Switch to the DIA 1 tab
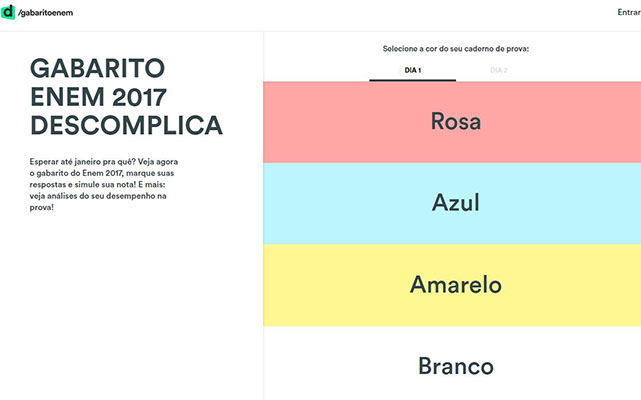Viewport: 641px width, 400px height. click(412, 70)
